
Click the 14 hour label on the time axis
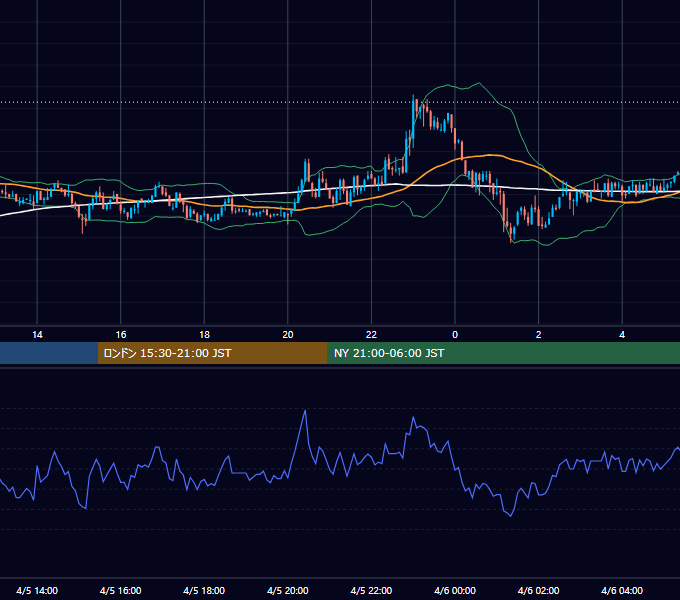pyautogui.click(x=37, y=335)
